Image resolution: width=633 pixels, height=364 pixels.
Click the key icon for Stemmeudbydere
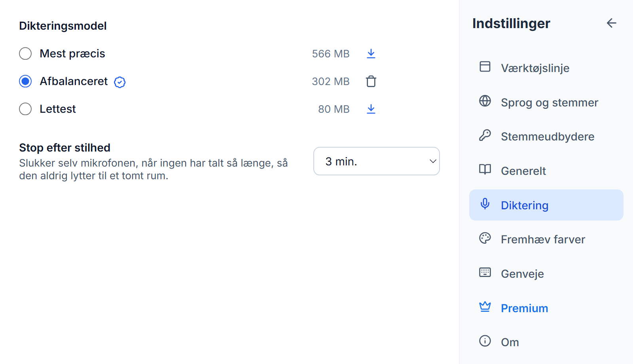(485, 135)
